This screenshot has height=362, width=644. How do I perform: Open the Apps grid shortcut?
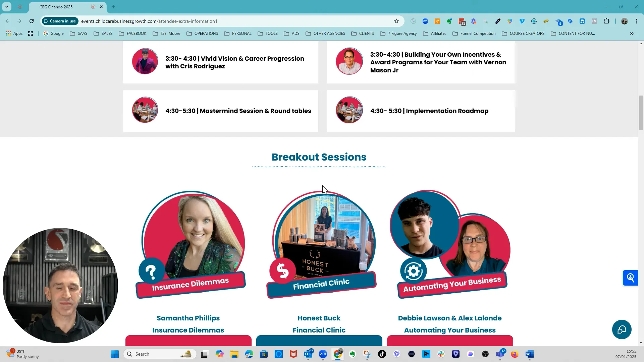(14, 34)
